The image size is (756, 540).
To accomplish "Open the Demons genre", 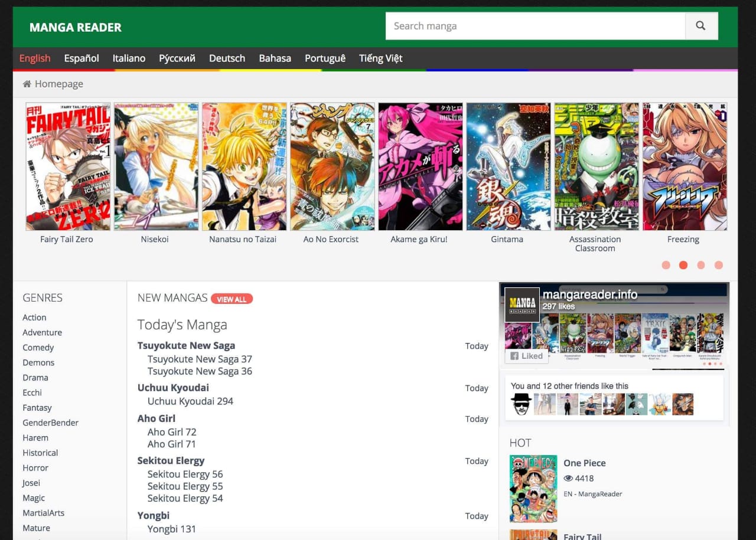I will pyautogui.click(x=38, y=362).
